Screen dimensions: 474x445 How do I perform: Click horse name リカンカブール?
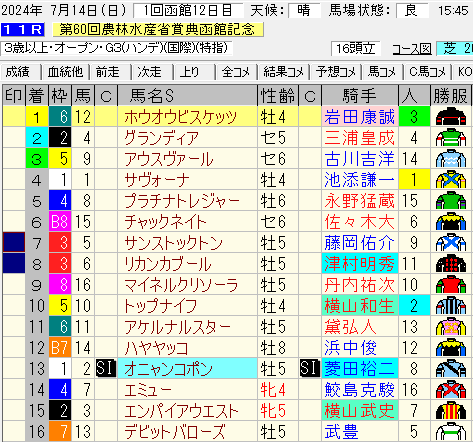tap(168, 264)
